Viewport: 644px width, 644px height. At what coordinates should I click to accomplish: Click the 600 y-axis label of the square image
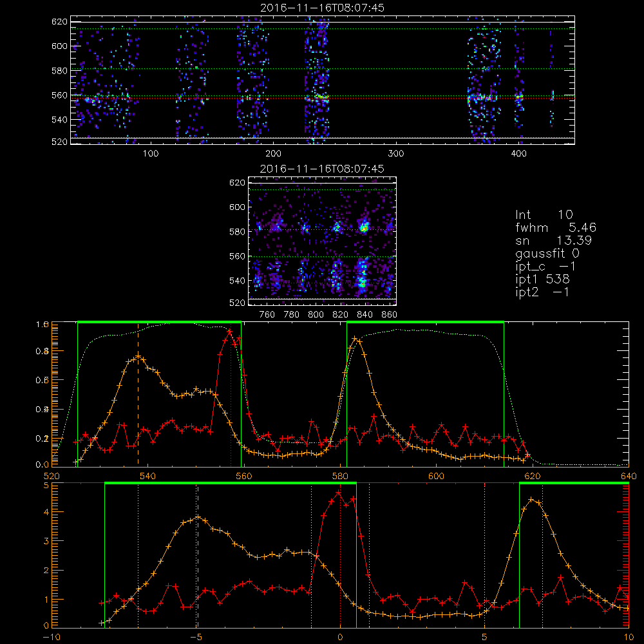(237, 207)
